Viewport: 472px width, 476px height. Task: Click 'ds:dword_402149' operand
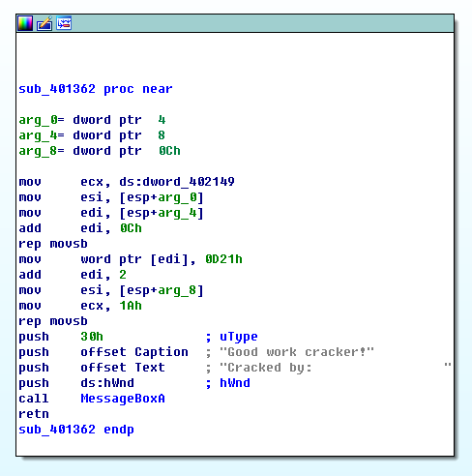coord(177,182)
